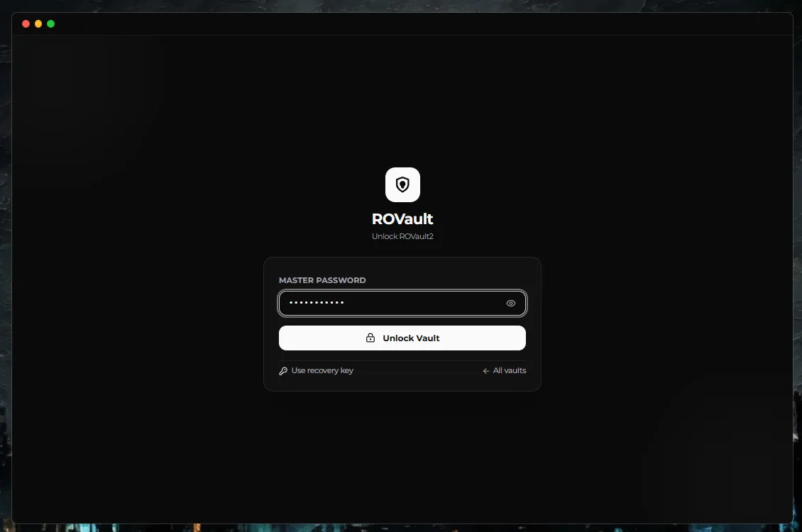Image resolution: width=802 pixels, height=532 pixels.
Task: Click the left arrow icon beside All vaults
Action: point(486,371)
